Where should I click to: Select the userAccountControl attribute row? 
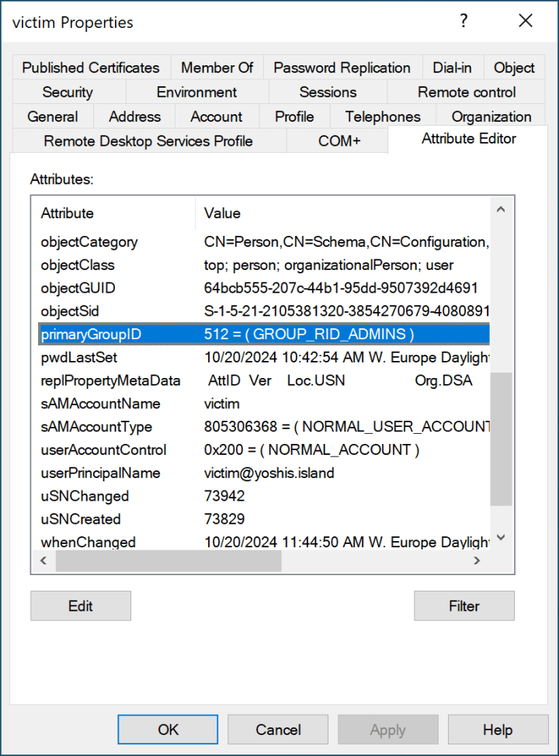[x=103, y=450]
